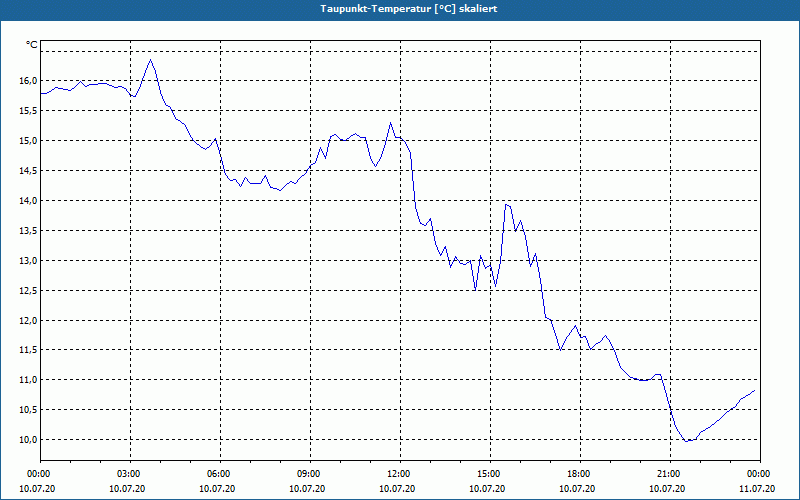Select the 16,0 y-axis value
Viewport: 800px width, 500px height.
click(x=29, y=81)
